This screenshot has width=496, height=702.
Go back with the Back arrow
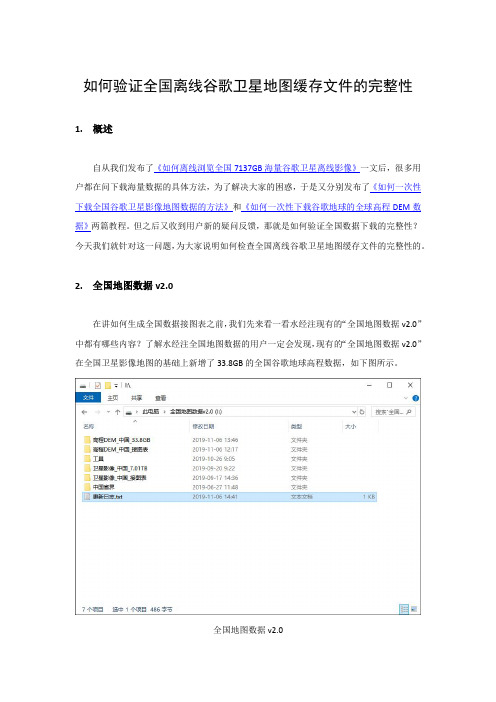coord(84,411)
